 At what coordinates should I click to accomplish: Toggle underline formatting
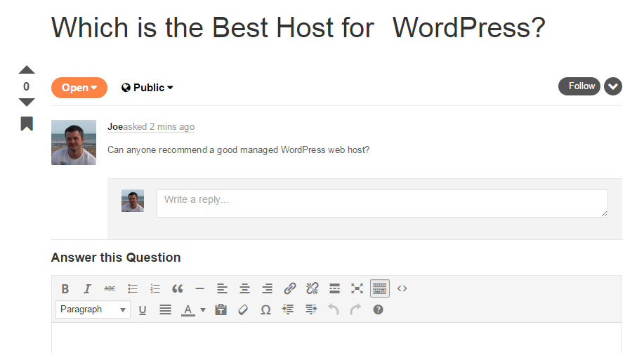click(x=143, y=309)
